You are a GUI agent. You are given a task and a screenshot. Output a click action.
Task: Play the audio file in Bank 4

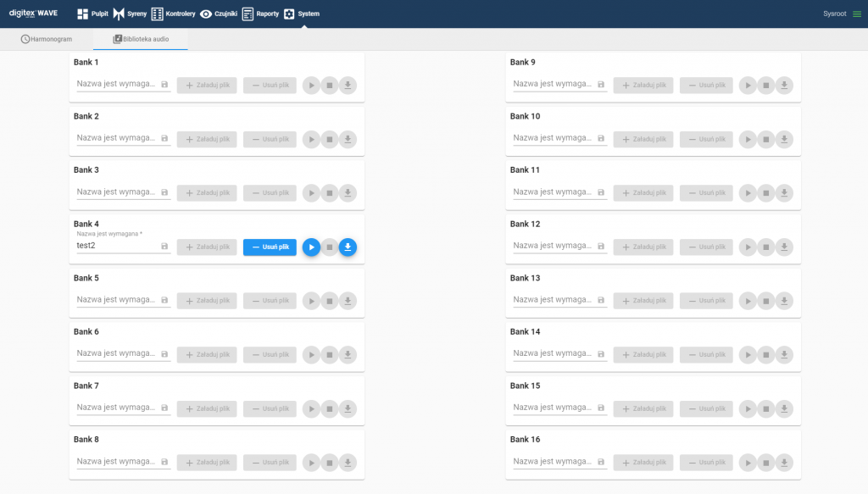click(311, 247)
